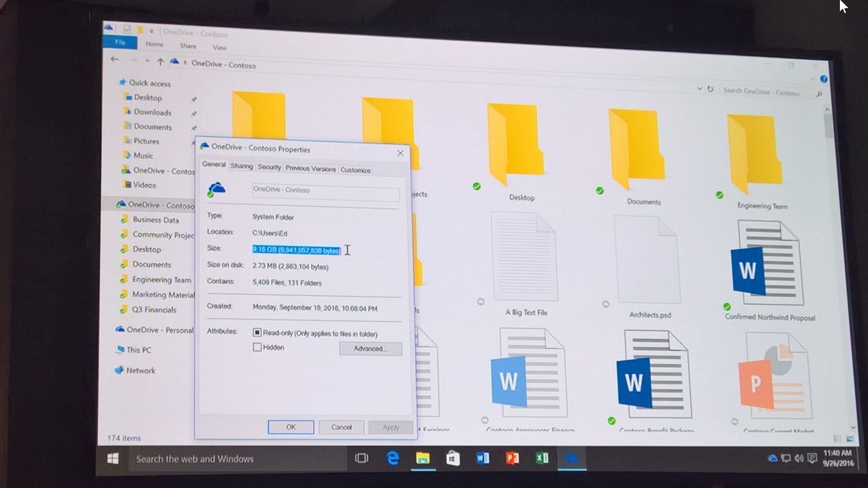Expand the address bar history dropdown
The image size is (868, 488).
699,89
